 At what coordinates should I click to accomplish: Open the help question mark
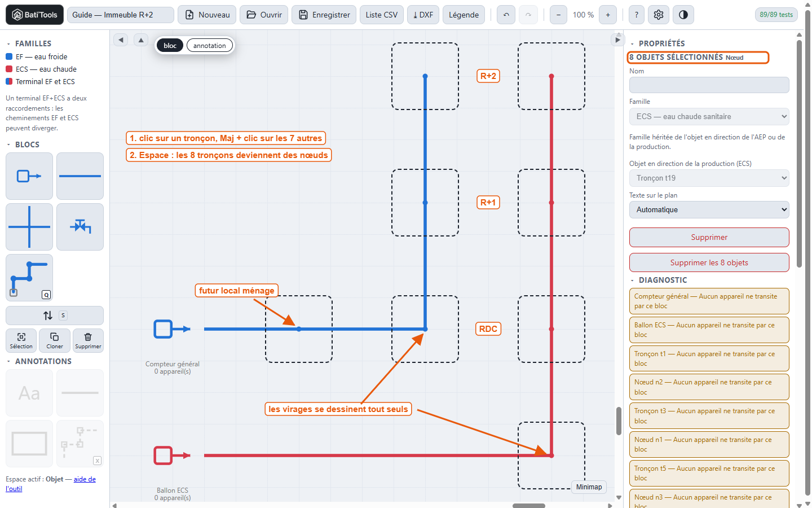pyautogui.click(x=637, y=15)
